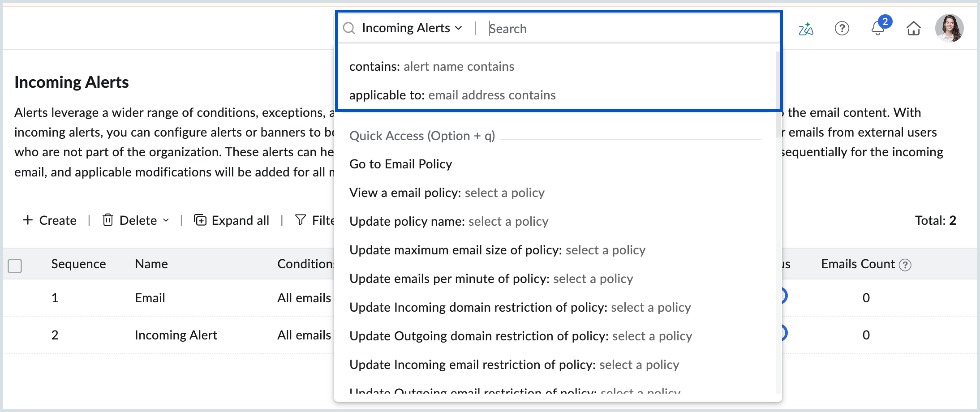Choose the alert name contains suggestion

click(x=459, y=66)
